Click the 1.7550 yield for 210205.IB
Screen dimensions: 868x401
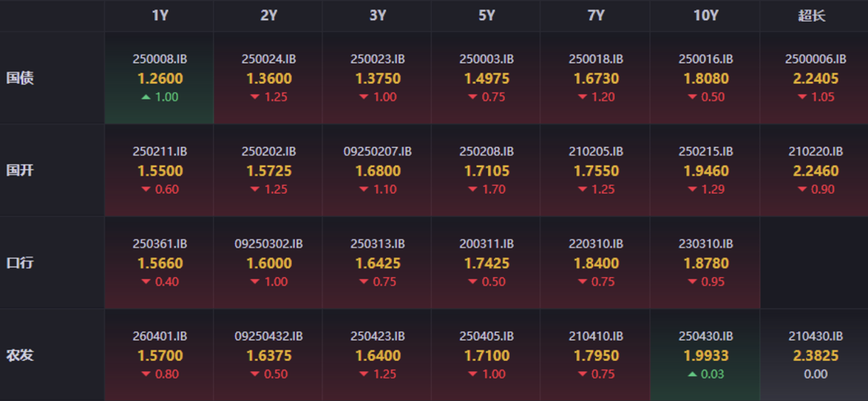pyautogui.click(x=596, y=170)
